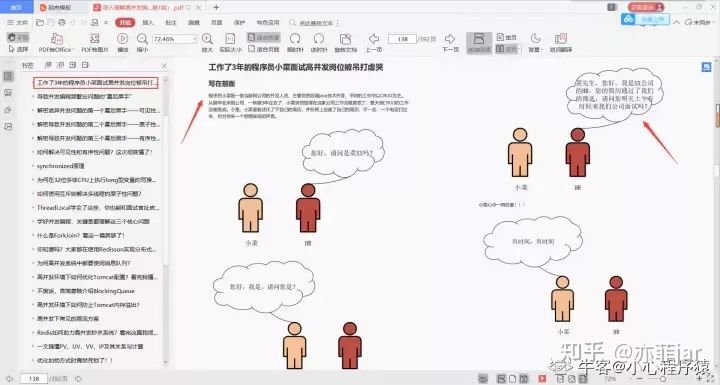Open the thumbnails sidebar panel icon
This screenshot has width=720, height=385.
(8, 93)
